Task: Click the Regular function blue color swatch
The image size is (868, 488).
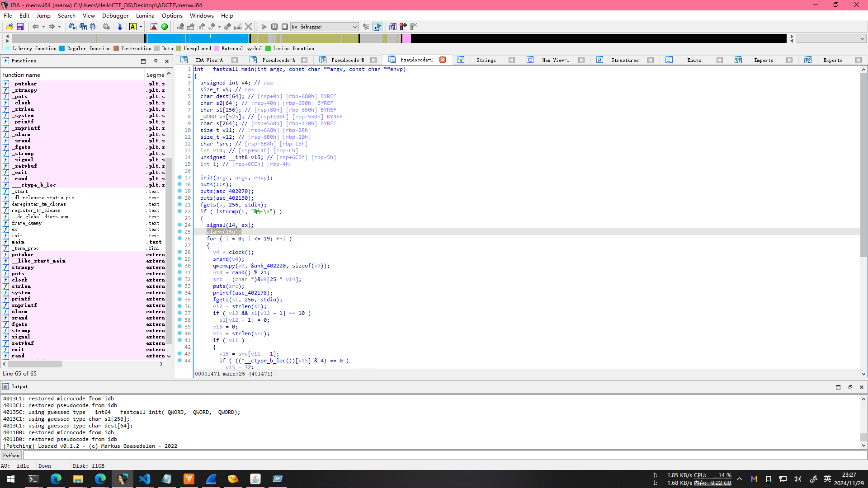Action: (x=62, y=48)
